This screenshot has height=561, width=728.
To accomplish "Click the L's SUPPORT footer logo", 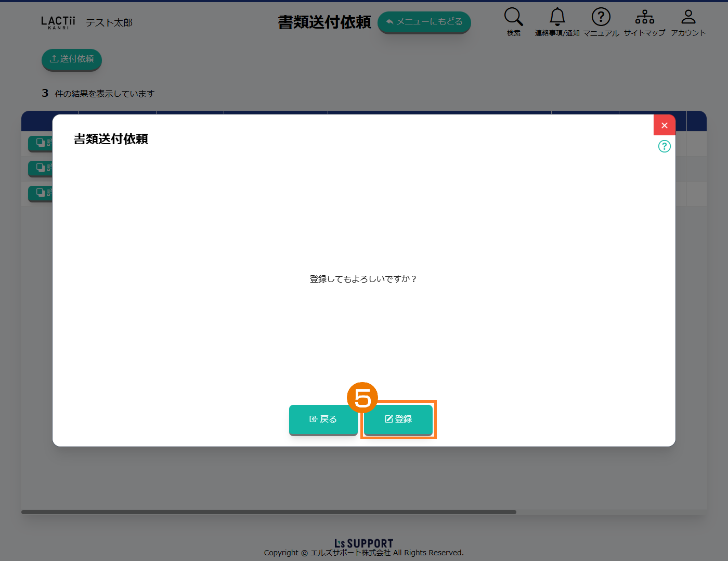I will pyautogui.click(x=363, y=543).
